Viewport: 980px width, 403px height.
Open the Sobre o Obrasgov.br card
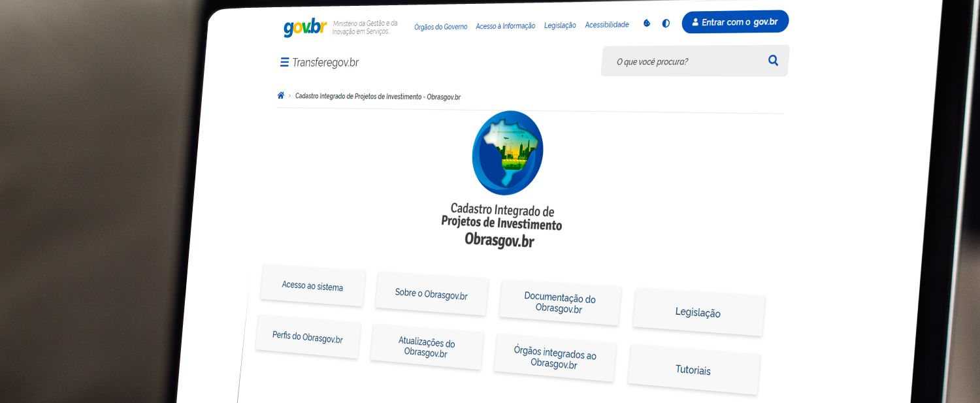point(431,294)
